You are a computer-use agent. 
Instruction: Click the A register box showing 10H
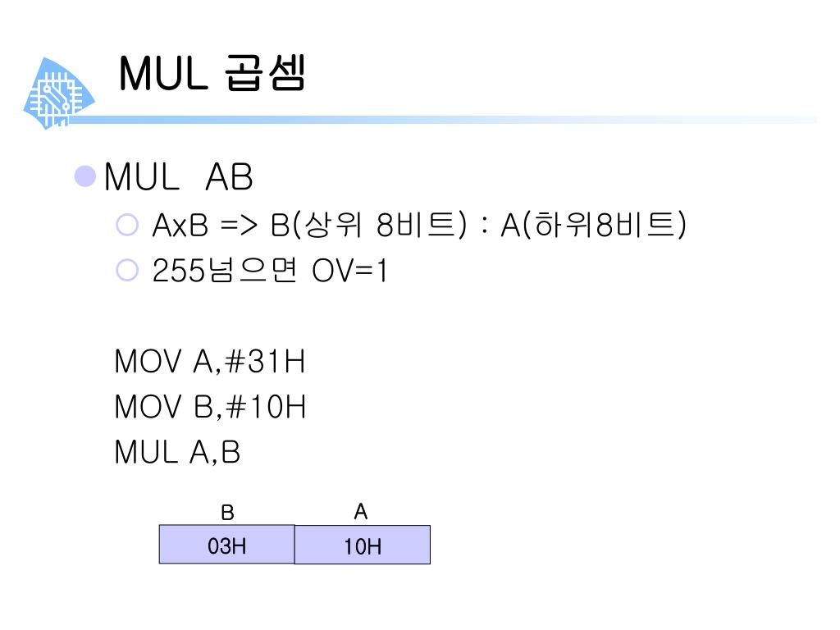point(362,545)
